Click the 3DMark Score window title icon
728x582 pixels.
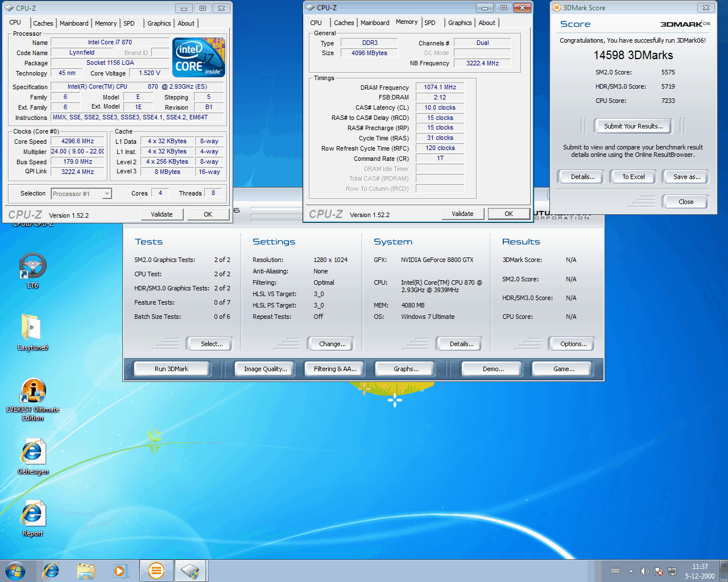point(557,8)
